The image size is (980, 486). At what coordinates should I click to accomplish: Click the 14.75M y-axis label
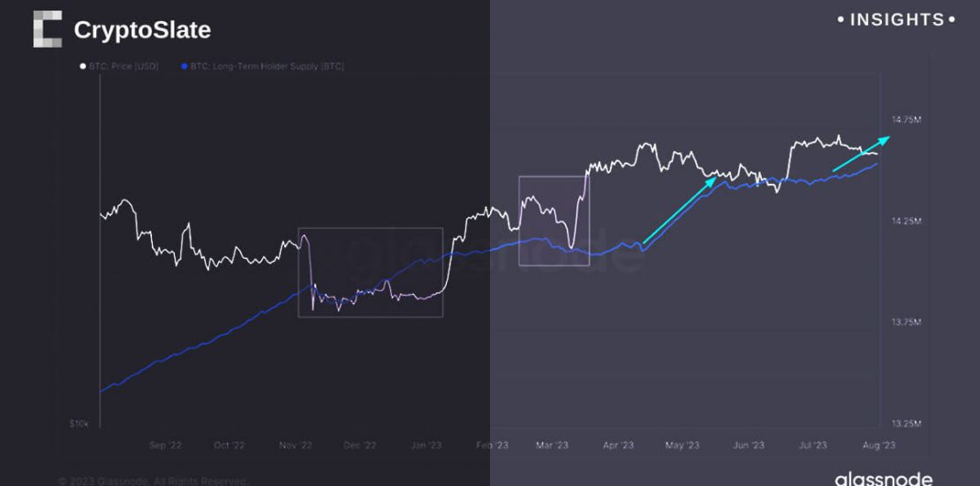pos(907,119)
